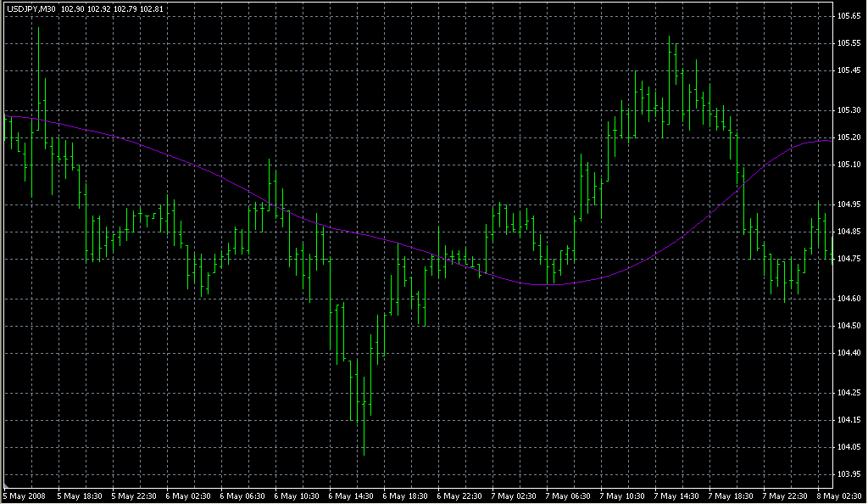Screen dimensions: 868x504
Task: Click the 8 May 02:30 time label
Action: [x=838, y=496]
